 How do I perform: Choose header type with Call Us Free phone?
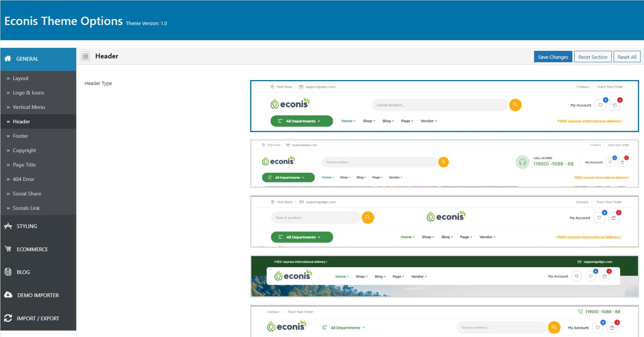point(445,164)
